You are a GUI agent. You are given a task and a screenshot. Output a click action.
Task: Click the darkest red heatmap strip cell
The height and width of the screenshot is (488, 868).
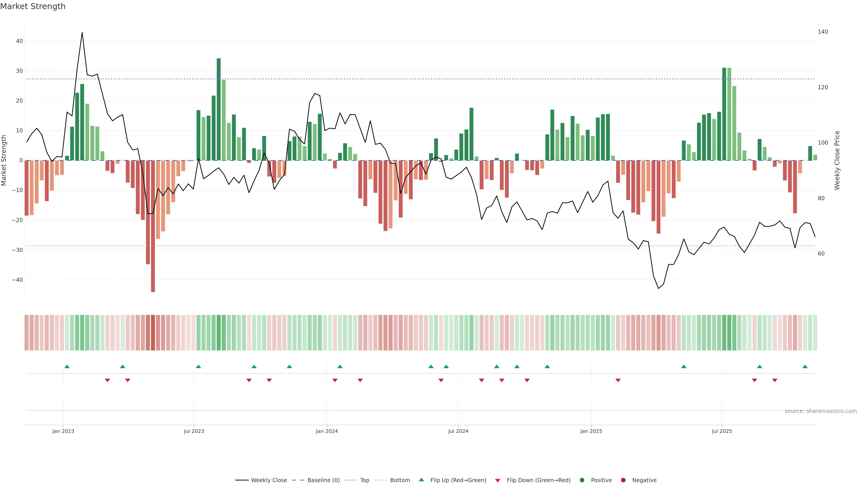coord(153,332)
